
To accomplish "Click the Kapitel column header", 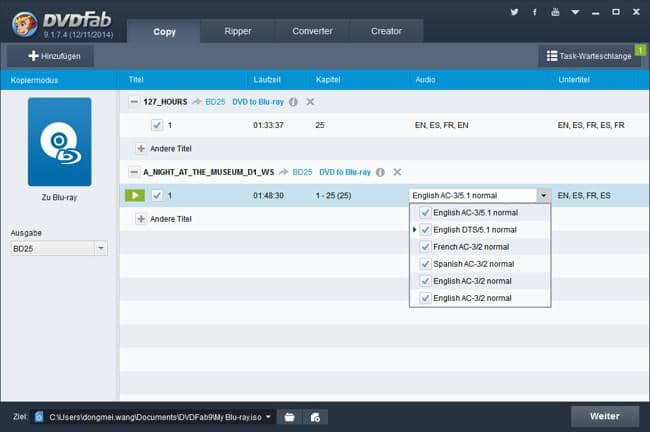I will (328, 80).
